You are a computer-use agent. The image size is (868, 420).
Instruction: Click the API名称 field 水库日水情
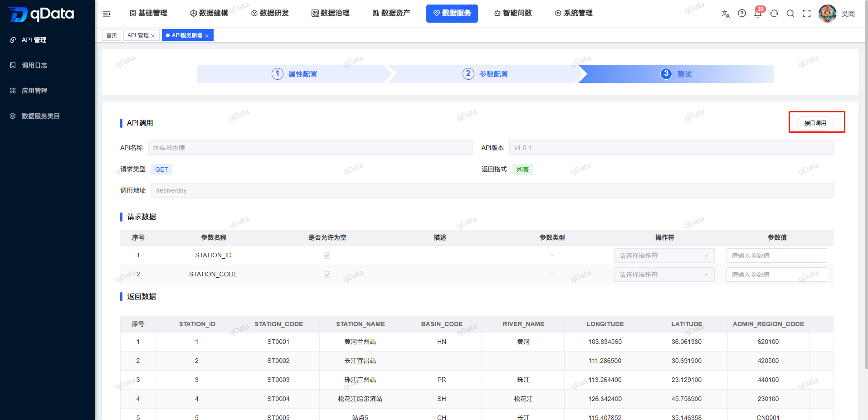pos(310,148)
